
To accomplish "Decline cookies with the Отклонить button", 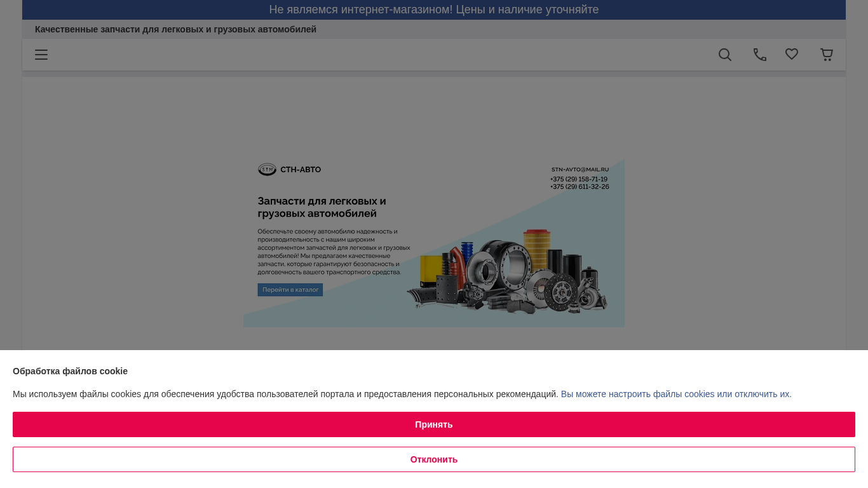I will point(434,459).
